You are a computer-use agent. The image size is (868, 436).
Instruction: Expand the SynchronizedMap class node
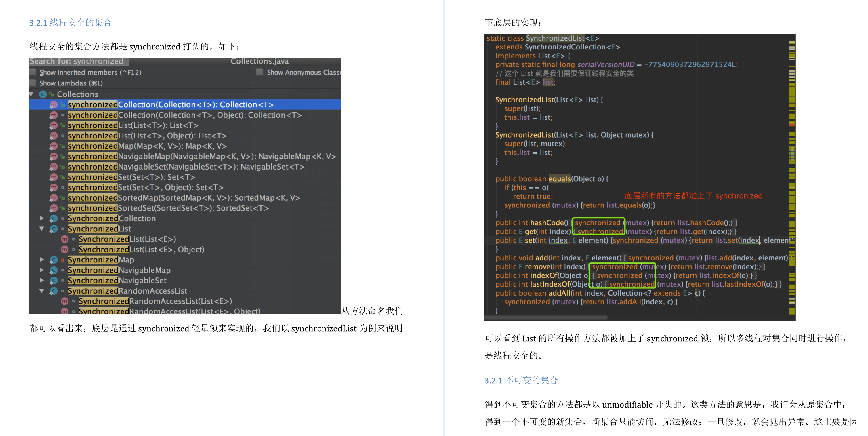click(42, 260)
